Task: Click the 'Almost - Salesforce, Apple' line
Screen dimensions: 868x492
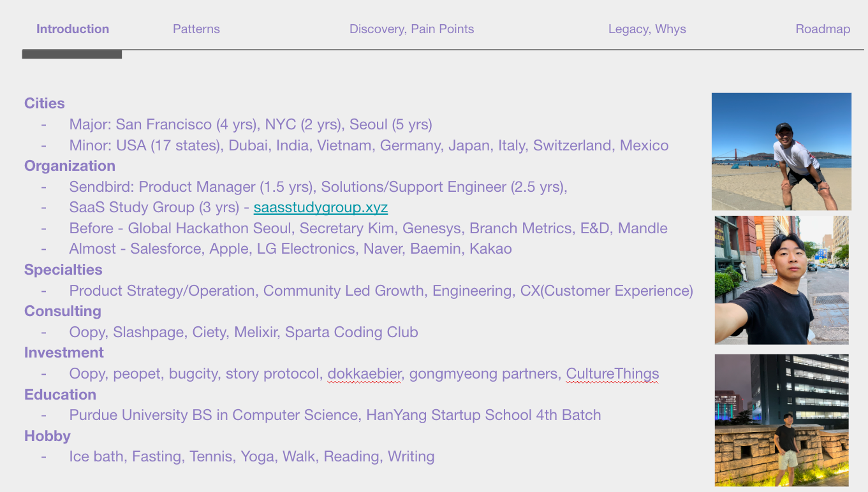Action: tap(290, 249)
